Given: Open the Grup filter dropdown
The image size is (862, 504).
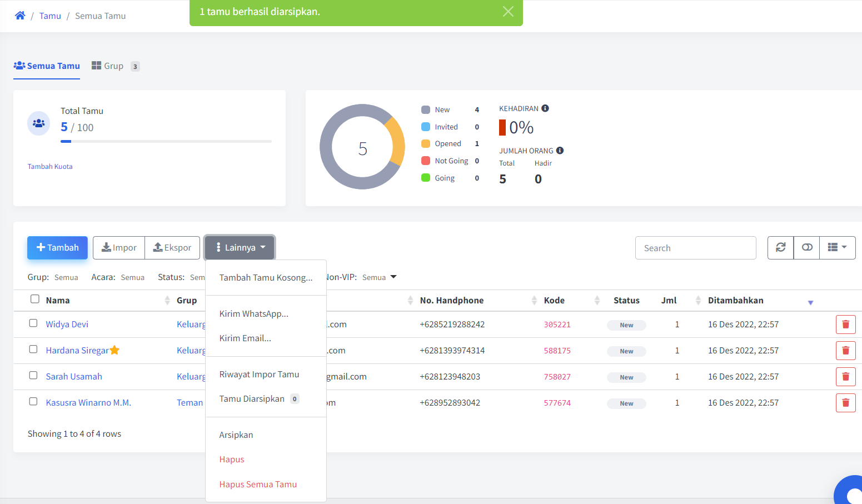Looking at the screenshot, I should click(x=66, y=277).
